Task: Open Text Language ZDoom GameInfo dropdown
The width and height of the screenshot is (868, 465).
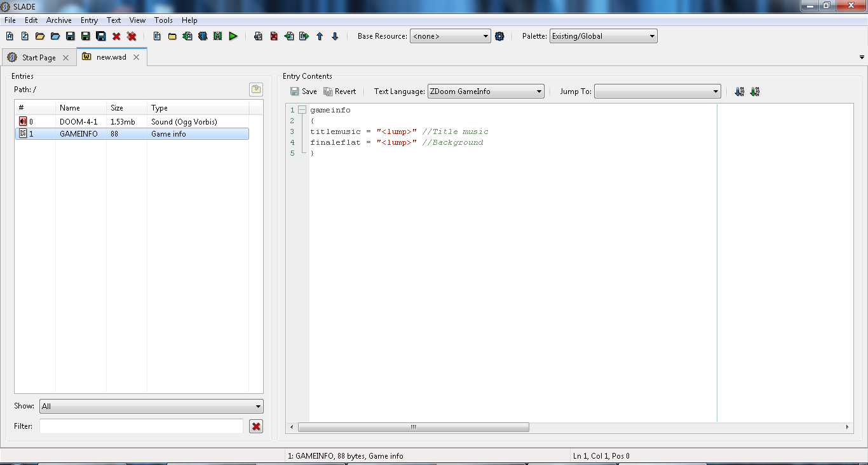Action: (x=486, y=91)
